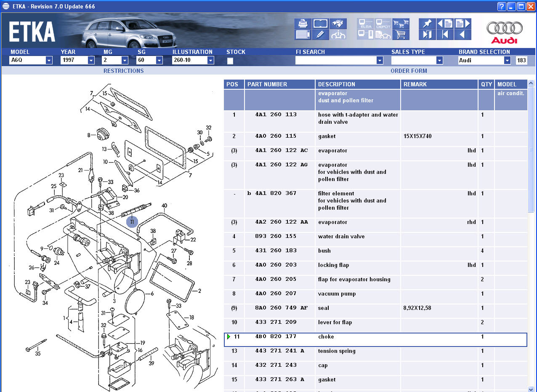537x392 pixels.
Task: Expand the SALES TYPE dropdown
Action: click(439, 60)
